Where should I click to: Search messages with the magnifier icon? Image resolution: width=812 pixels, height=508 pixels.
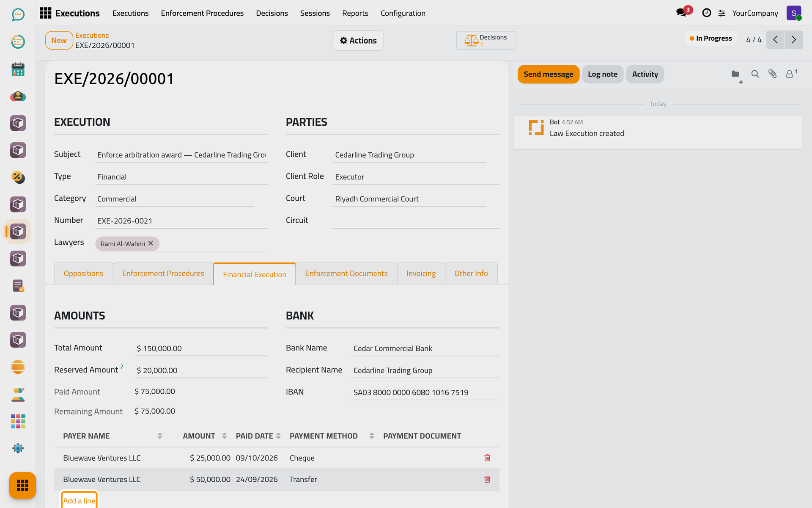tap(755, 74)
